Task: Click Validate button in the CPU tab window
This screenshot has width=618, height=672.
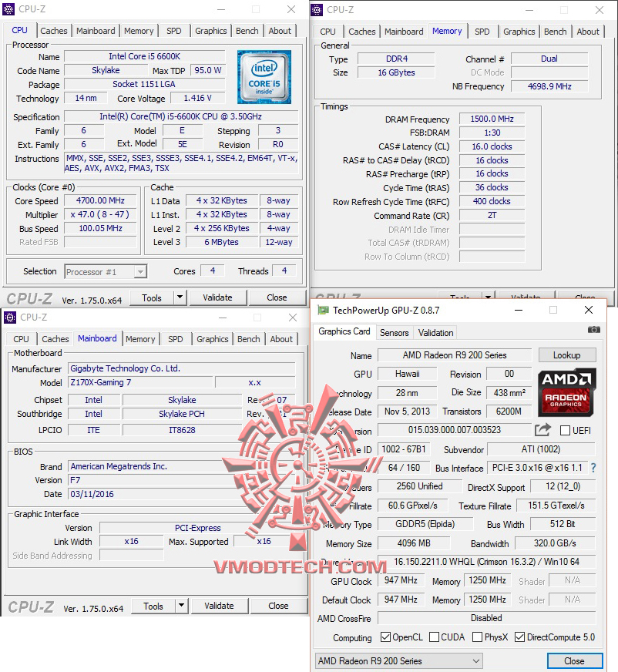Action: 218,297
